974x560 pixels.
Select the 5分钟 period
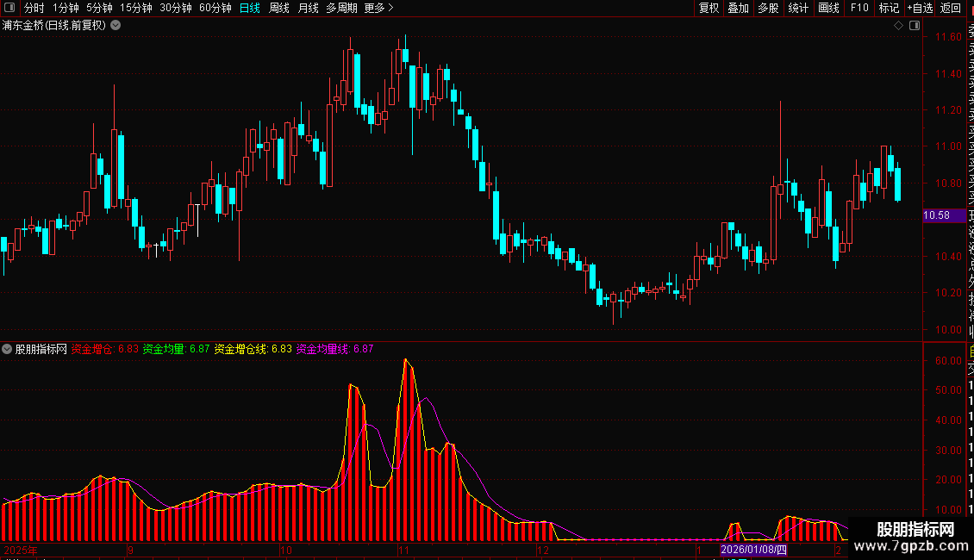tap(99, 8)
